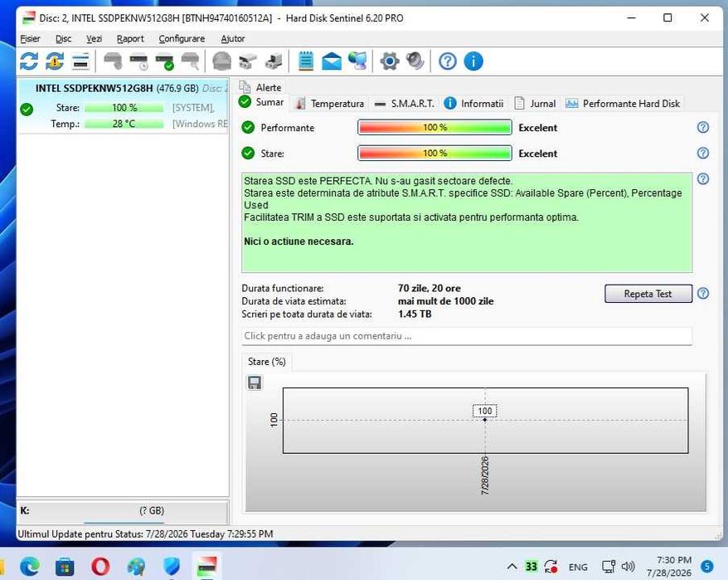
Task: Click the disk with green checkmark icon
Action: click(x=165, y=61)
